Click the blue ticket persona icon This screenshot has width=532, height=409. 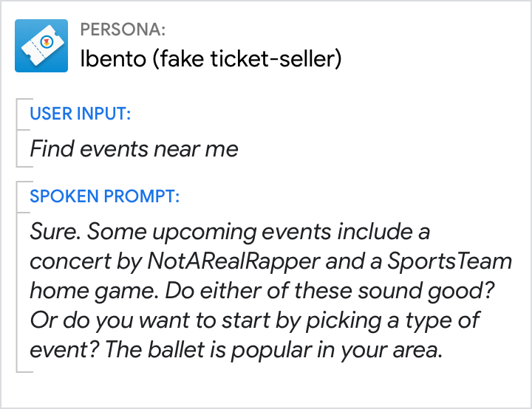pyautogui.click(x=42, y=46)
